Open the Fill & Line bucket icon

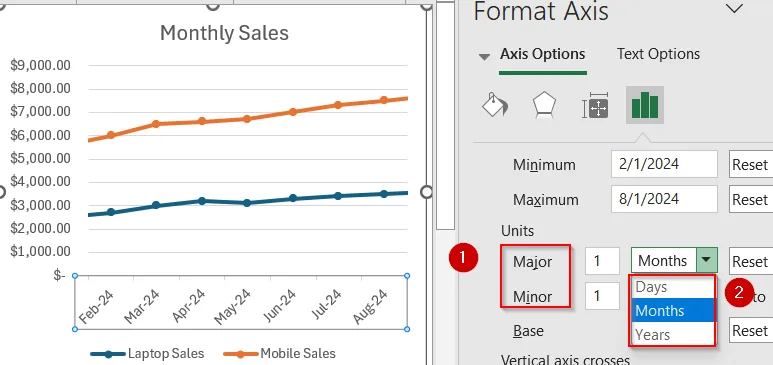click(494, 105)
